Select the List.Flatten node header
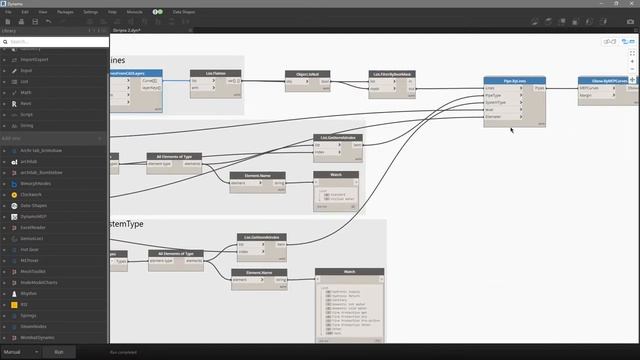 216,73
